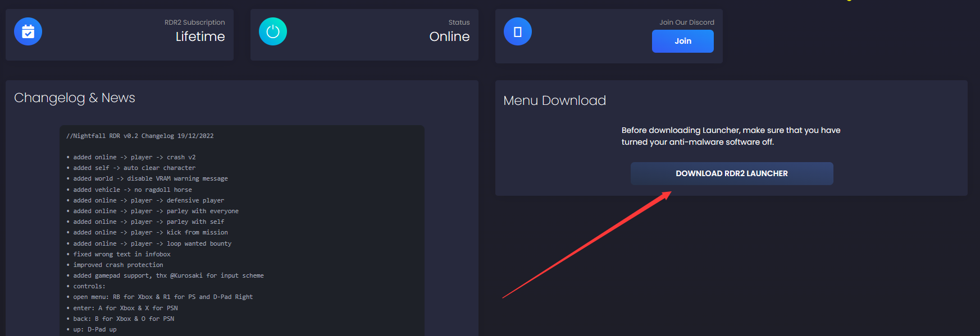This screenshot has height=336, width=980.
Task: Click the Discord icon in the Join card
Action: pos(518,32)
